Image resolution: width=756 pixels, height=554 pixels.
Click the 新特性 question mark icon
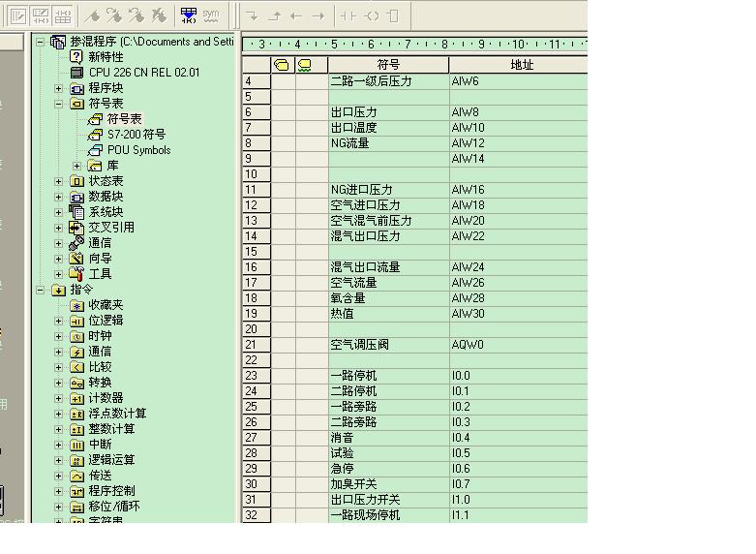point(77,57)
